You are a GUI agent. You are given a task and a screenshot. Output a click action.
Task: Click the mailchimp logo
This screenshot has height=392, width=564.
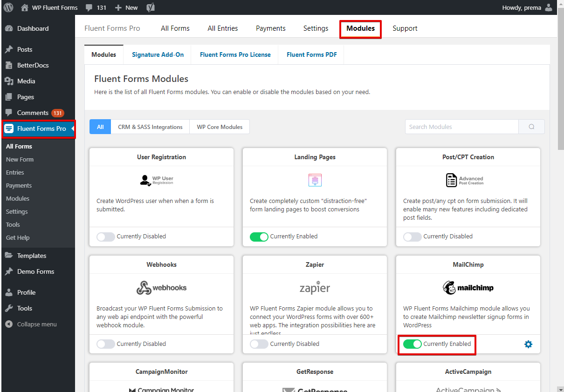(468, 287)
